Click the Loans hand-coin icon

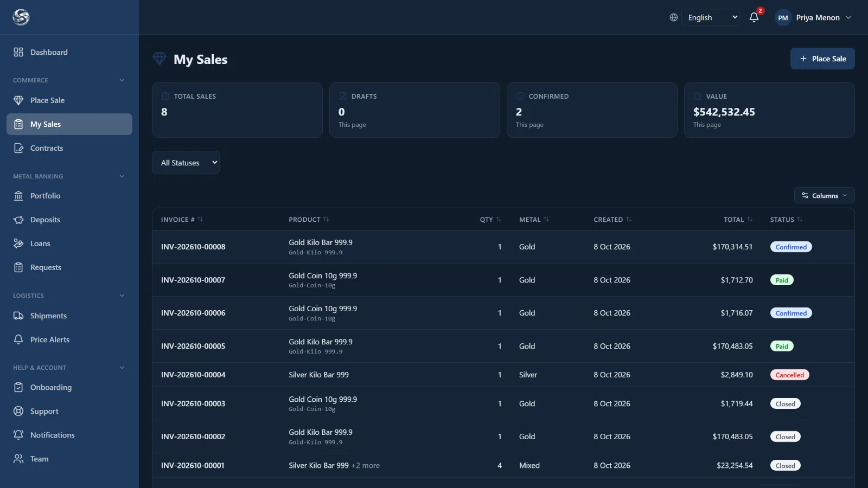click(18, 243)
